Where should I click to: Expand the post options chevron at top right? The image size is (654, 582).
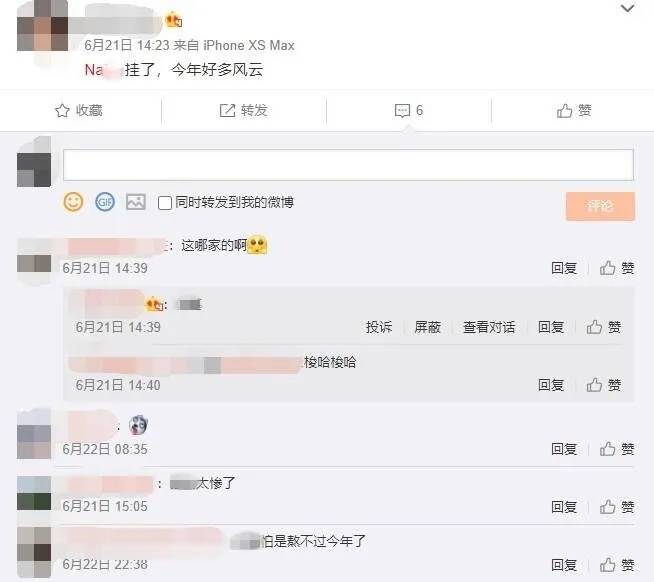tap(627, 8)
